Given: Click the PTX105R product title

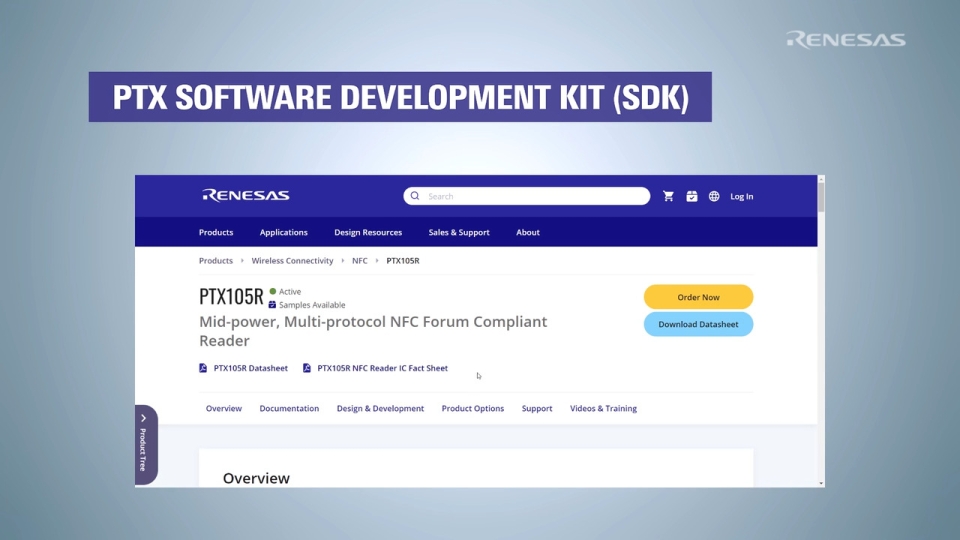Looking at the screenshot, I should tap(231, 296).
